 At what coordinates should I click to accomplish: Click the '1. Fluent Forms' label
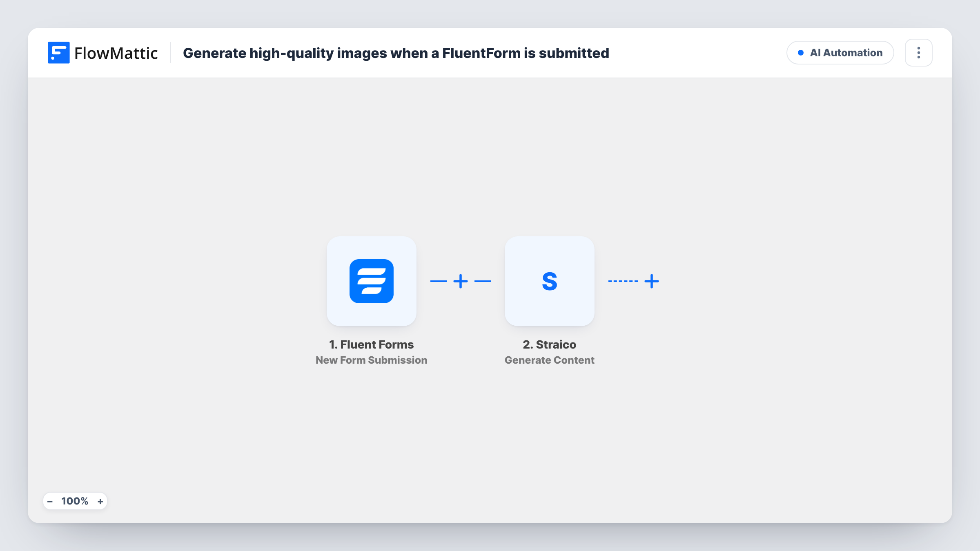(x=372, y=344)
